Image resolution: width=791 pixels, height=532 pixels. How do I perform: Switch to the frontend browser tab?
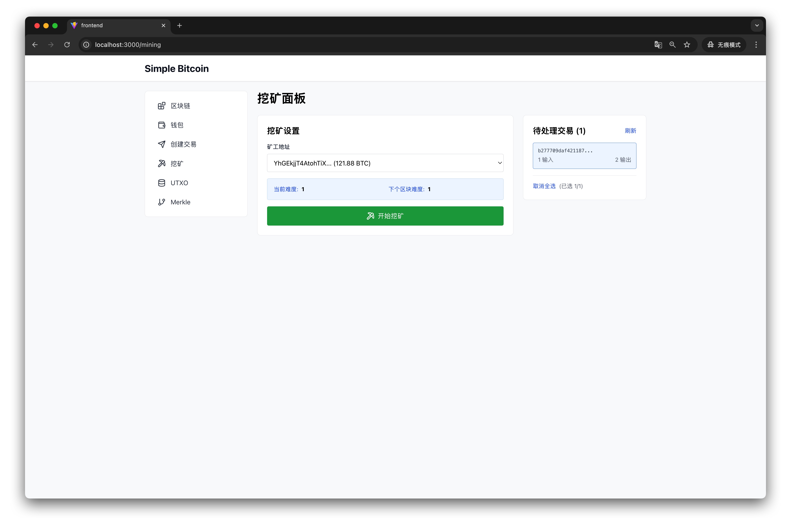coord(115,25)
